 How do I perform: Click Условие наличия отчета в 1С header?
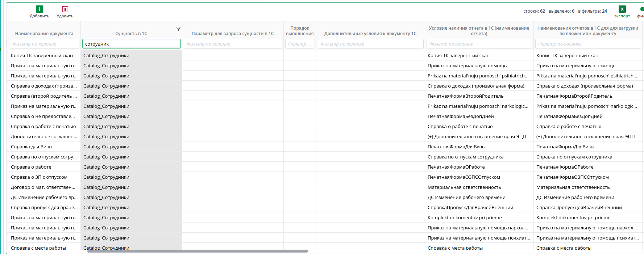click(x=479, y=31)
